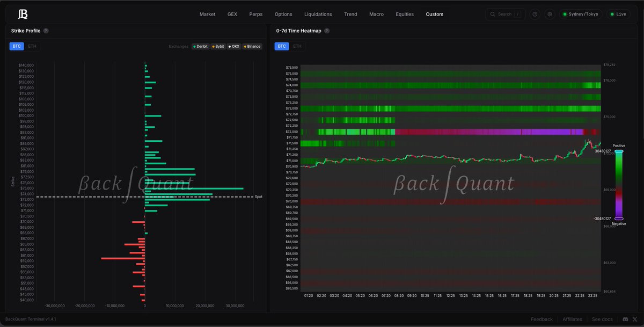Click the $75,500 heatmap price label
This screenshot has width=644, height=327.
point(292,68)
